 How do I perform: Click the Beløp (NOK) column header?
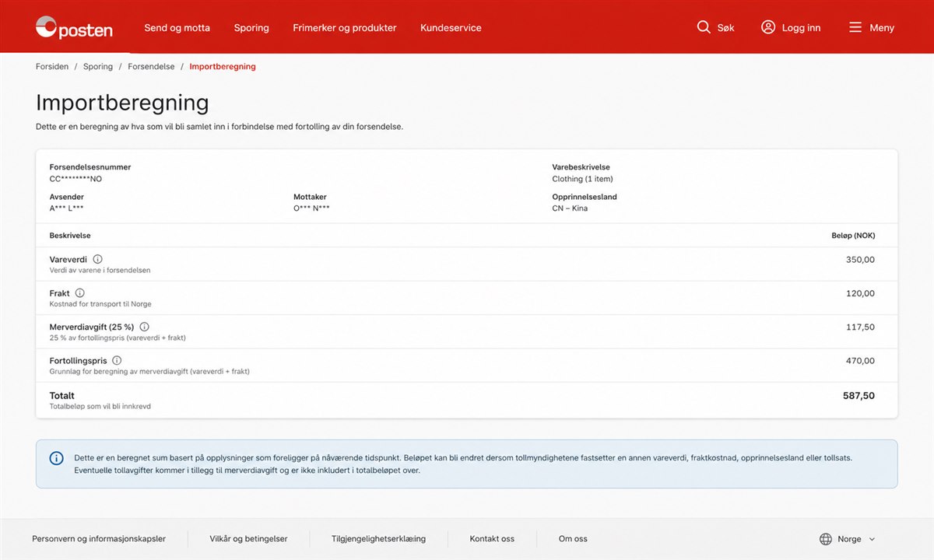853,236
